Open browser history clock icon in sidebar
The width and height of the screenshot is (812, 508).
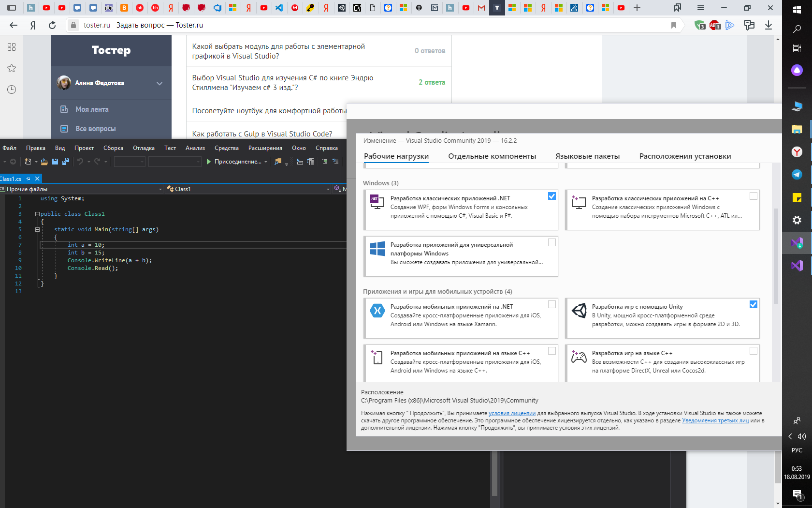(x=12, y=90)
